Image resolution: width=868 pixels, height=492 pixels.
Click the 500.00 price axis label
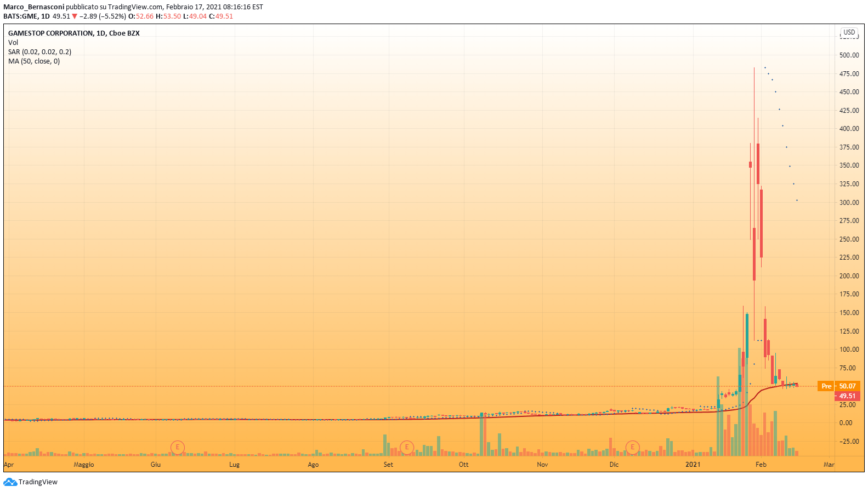(x=849, y=55)
